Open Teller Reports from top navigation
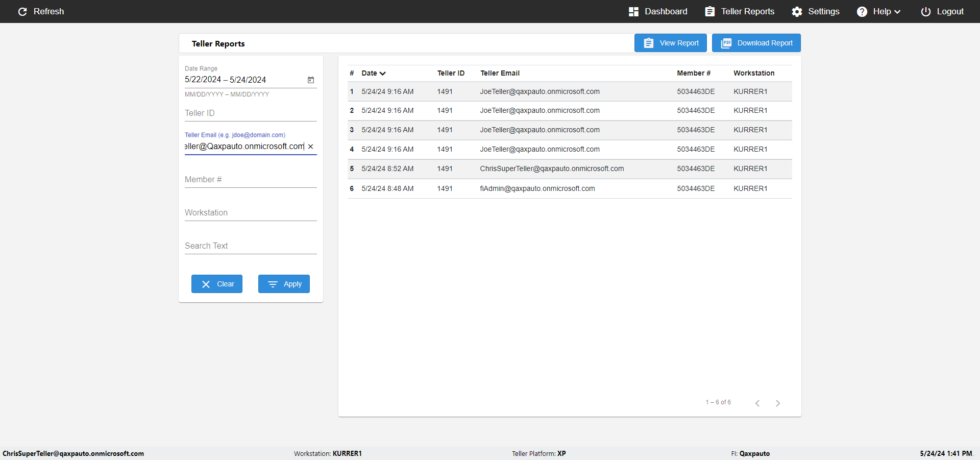 click(x=740, y=11)
